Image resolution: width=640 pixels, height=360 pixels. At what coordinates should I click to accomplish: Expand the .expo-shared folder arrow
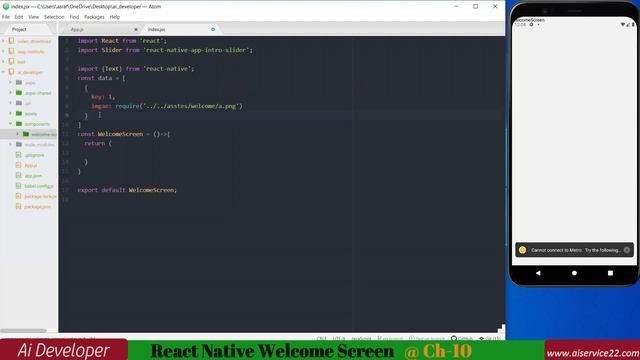click(x=11, y=93)
